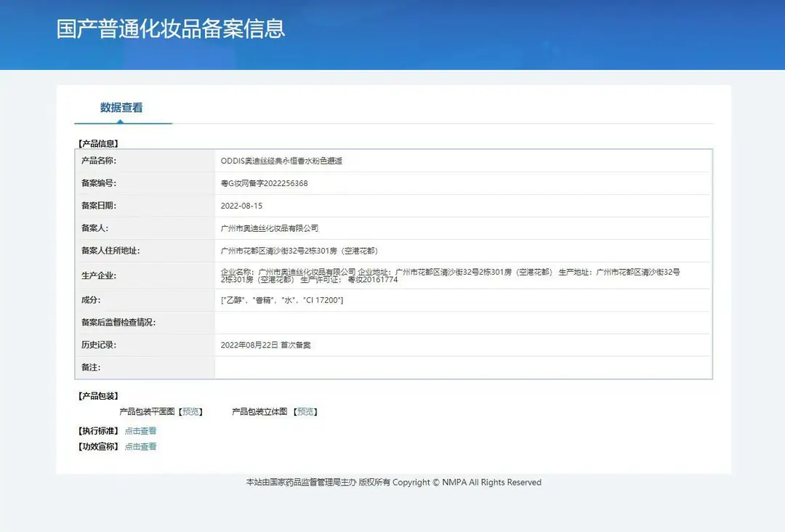Click the filing number 粤G妆网备字2022256368
The width and height of the screenshot is (785, 532).
tap(265, 183)
